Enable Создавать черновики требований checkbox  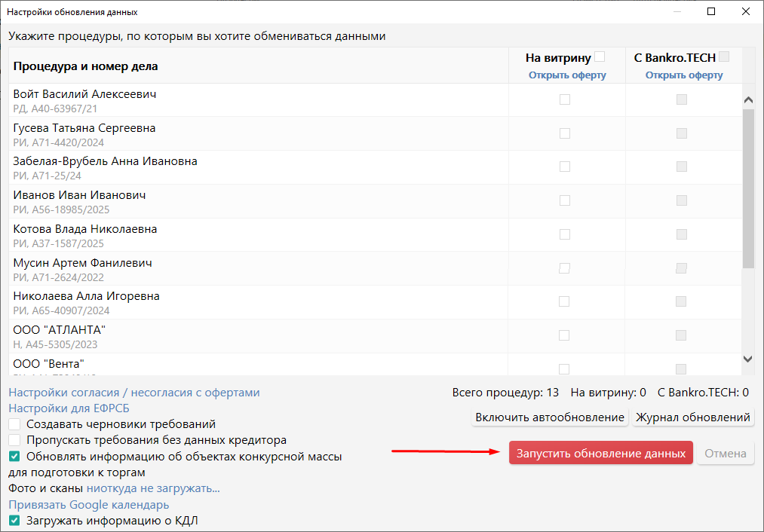coord(14,424)
